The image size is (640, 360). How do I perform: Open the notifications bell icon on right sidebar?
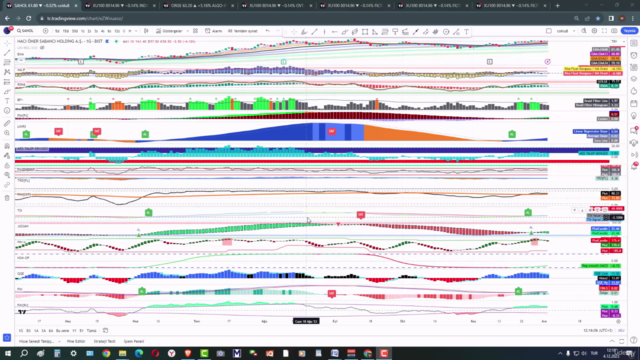[x=633, y=167]
